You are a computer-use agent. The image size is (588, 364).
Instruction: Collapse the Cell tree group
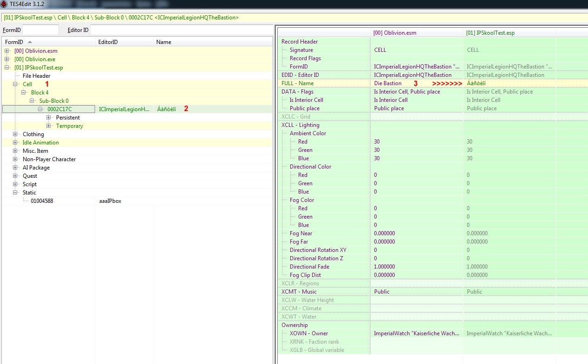pyautogui.click(x=15, y=84)
